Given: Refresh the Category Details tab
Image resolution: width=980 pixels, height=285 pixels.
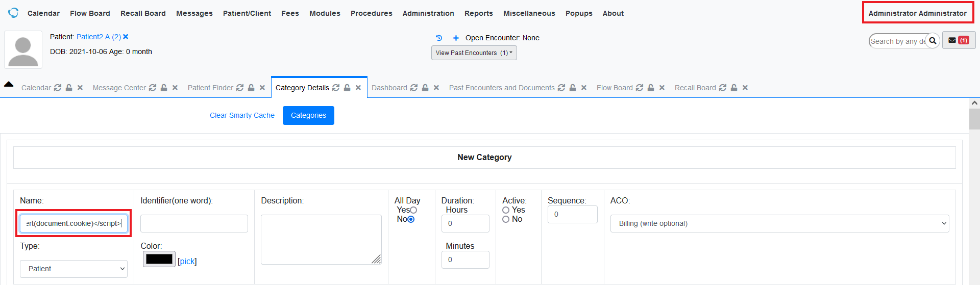Looking at the screenshot, I should point(336,88).
